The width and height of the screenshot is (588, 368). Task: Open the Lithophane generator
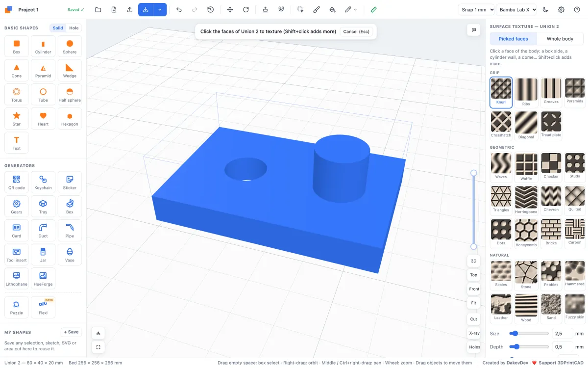click(17, 278)
